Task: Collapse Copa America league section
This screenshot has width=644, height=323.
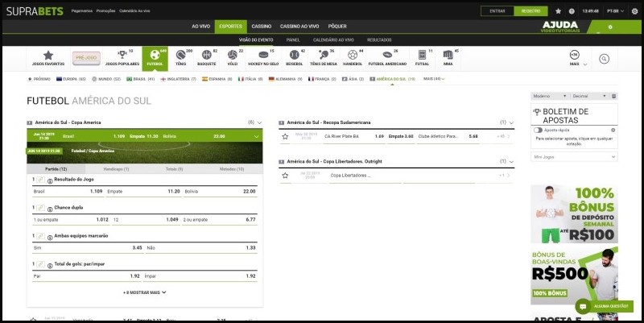Action: click(x=259, y=122)
